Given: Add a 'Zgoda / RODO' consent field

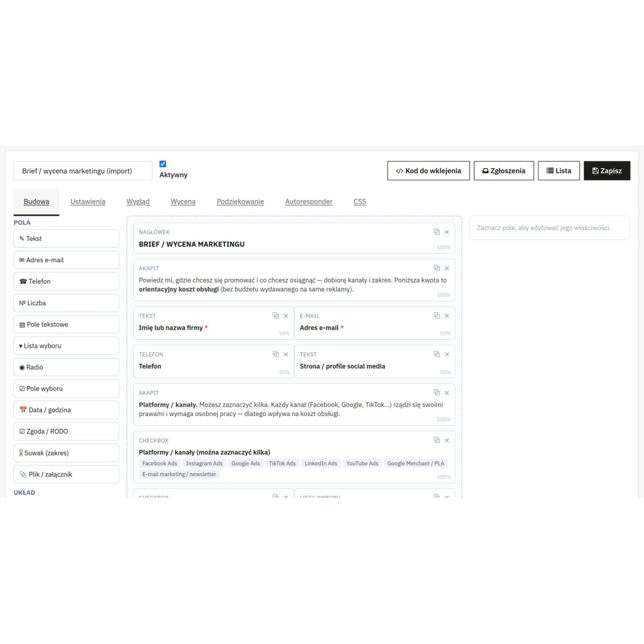Looking at the screenshot, I should pyautogui.click(x=66, y=431).
